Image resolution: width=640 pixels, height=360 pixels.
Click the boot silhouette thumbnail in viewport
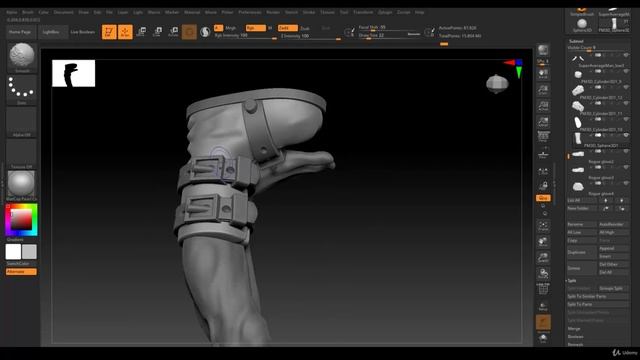tap(73, 73)
